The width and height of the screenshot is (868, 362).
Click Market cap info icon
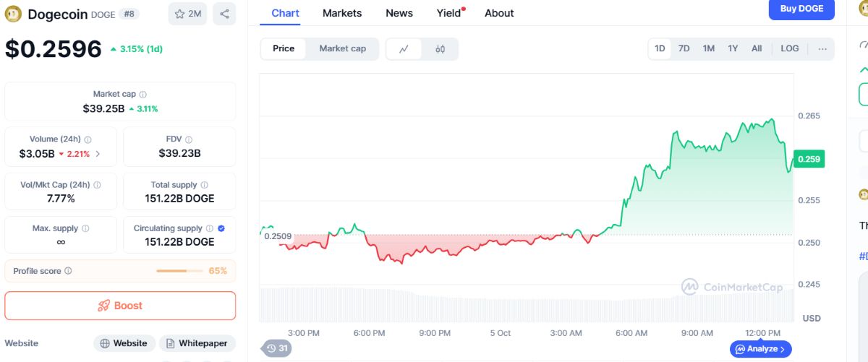click(x=142, y=95)
